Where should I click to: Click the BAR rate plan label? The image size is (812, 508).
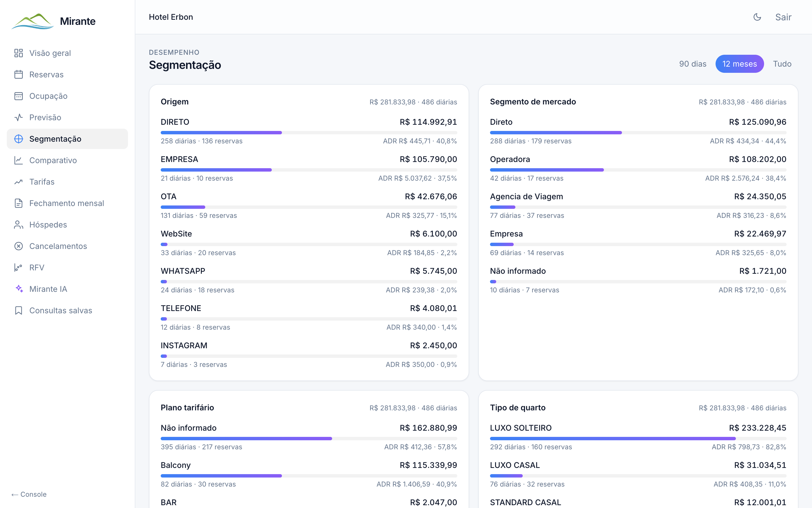(x=168, y=503)
